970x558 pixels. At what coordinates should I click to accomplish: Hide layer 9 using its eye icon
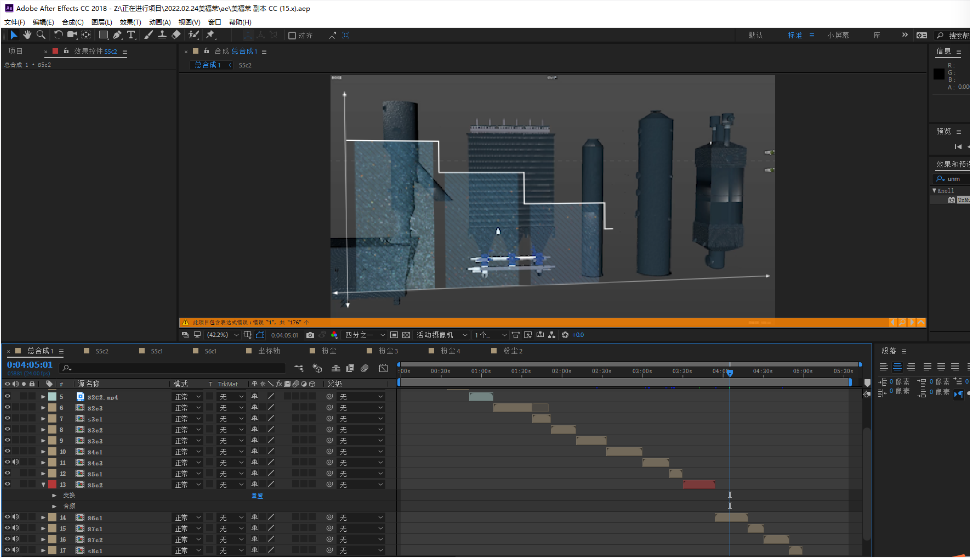coord(7,440)
